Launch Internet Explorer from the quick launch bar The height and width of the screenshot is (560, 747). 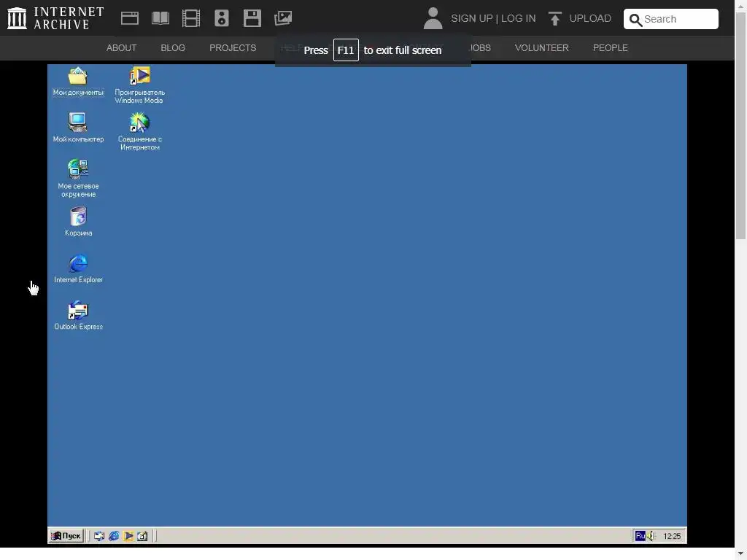point(114,536)
